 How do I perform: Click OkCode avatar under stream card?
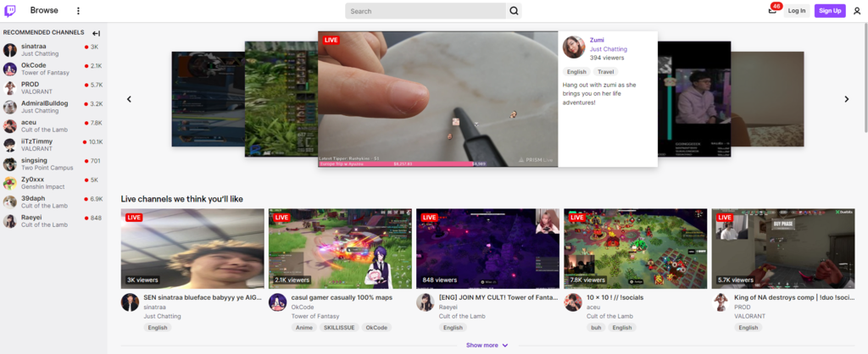pos(278,302)
